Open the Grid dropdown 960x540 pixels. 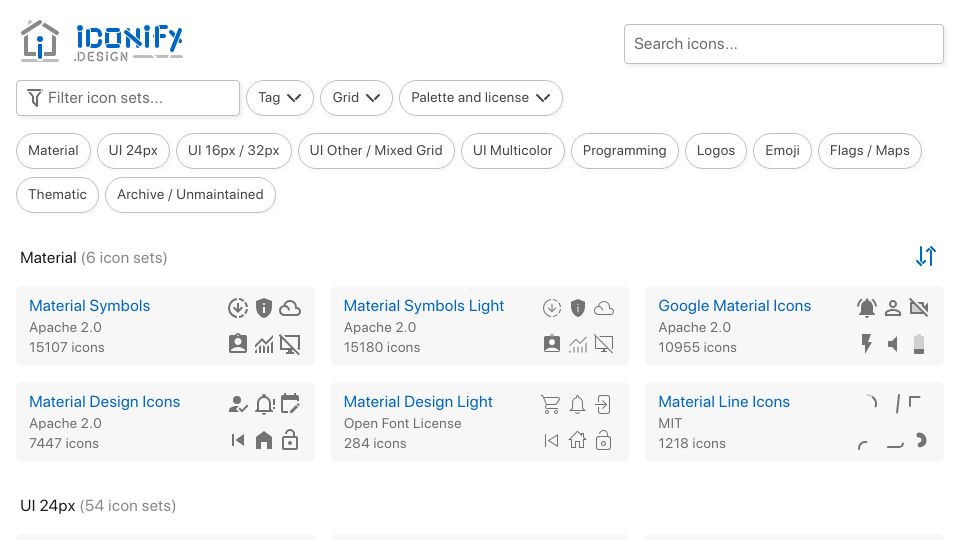(x=356, y=98)
